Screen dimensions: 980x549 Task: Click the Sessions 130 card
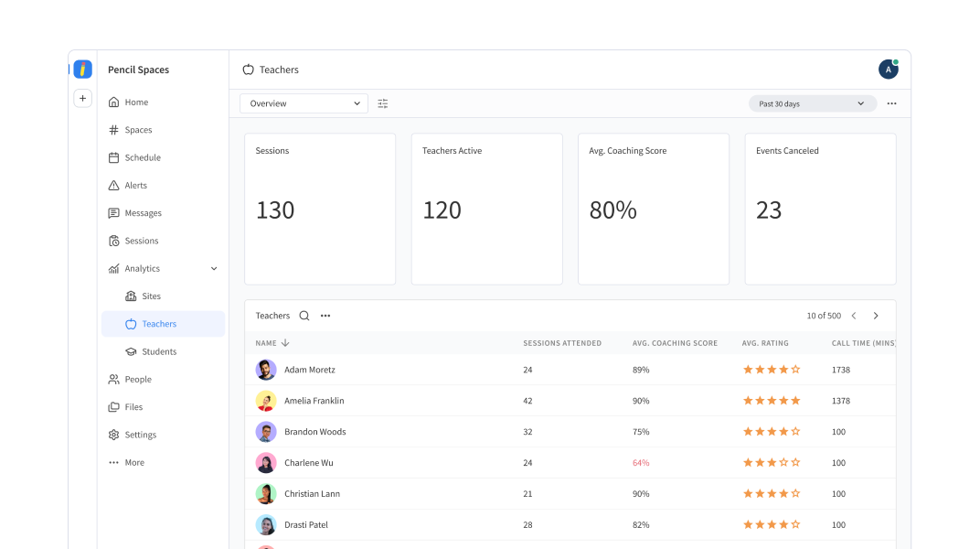pyautogui.click(x=320, y=209)
